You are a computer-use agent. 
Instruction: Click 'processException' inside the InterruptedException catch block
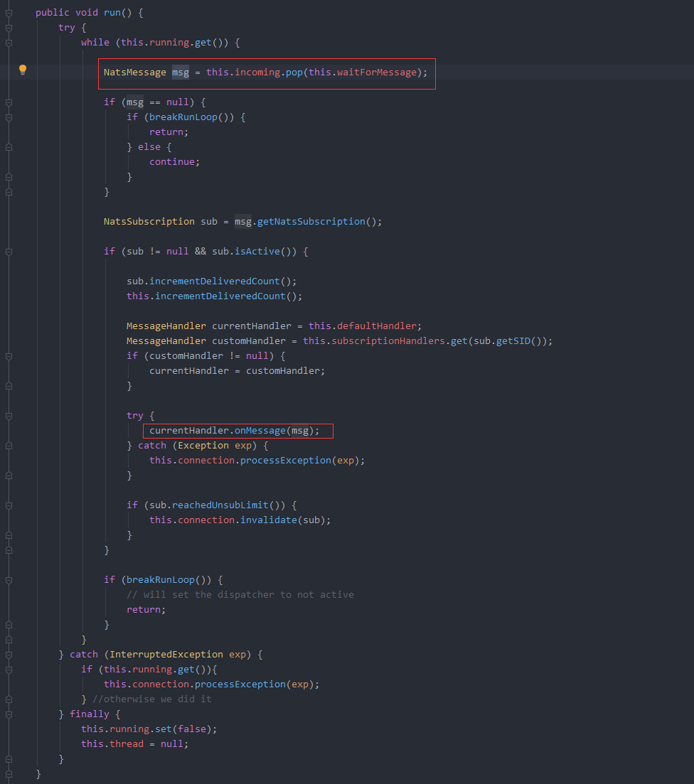click(240, 684)
